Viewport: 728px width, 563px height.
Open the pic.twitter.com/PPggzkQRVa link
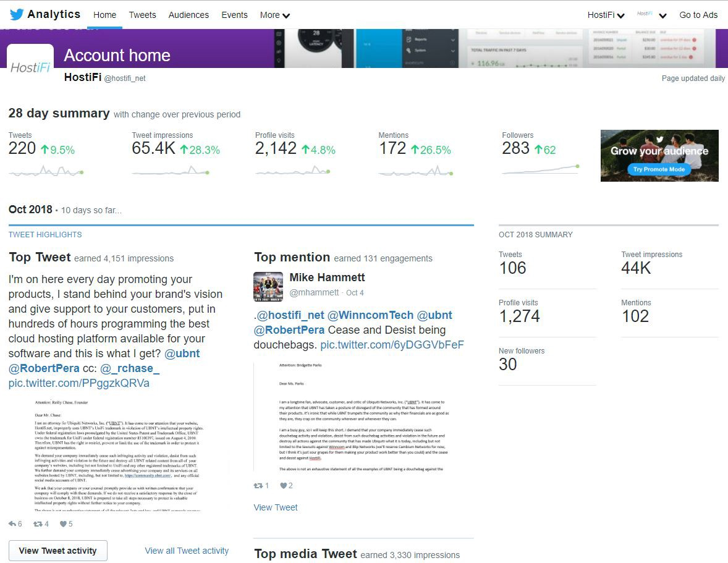tap(79, 383)
